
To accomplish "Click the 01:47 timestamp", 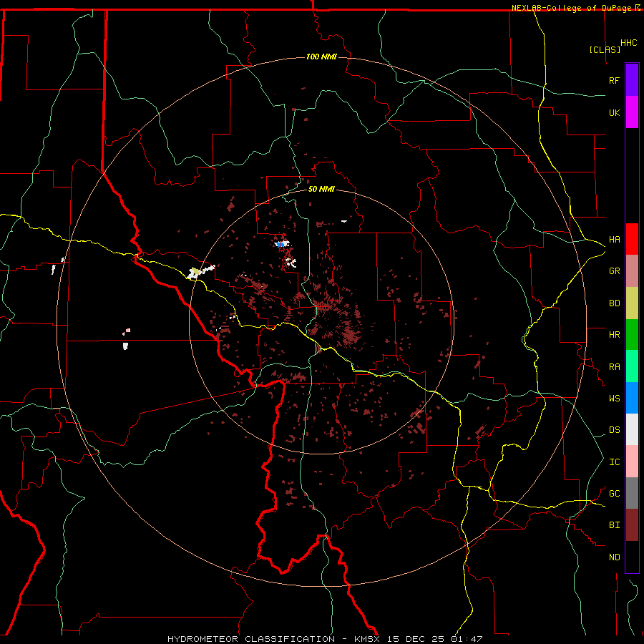I will (x=467, y=639).
